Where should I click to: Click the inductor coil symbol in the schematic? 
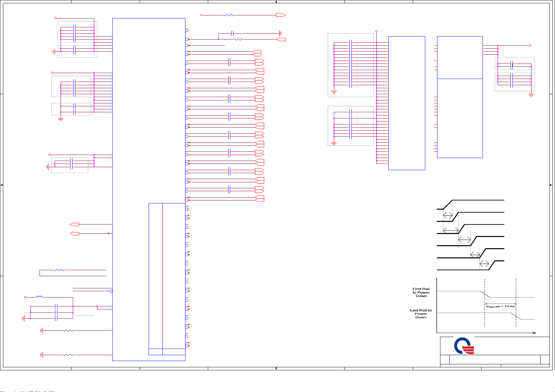(40, 297)
